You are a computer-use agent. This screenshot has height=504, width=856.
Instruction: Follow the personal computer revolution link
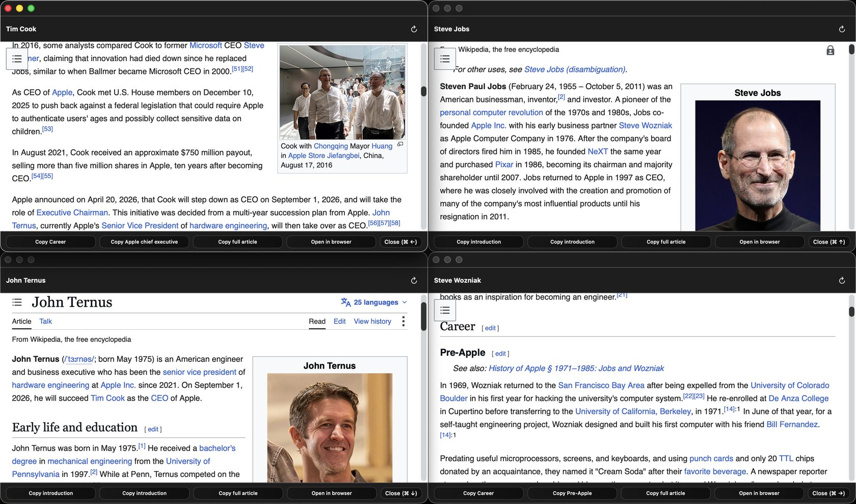pyautogui.click(x=491, y=113)
